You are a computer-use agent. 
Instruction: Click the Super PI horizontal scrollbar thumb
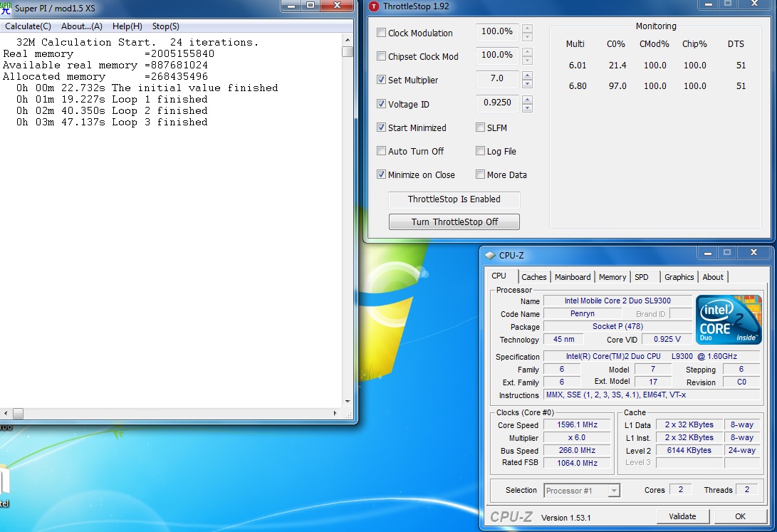click(18, 413)
